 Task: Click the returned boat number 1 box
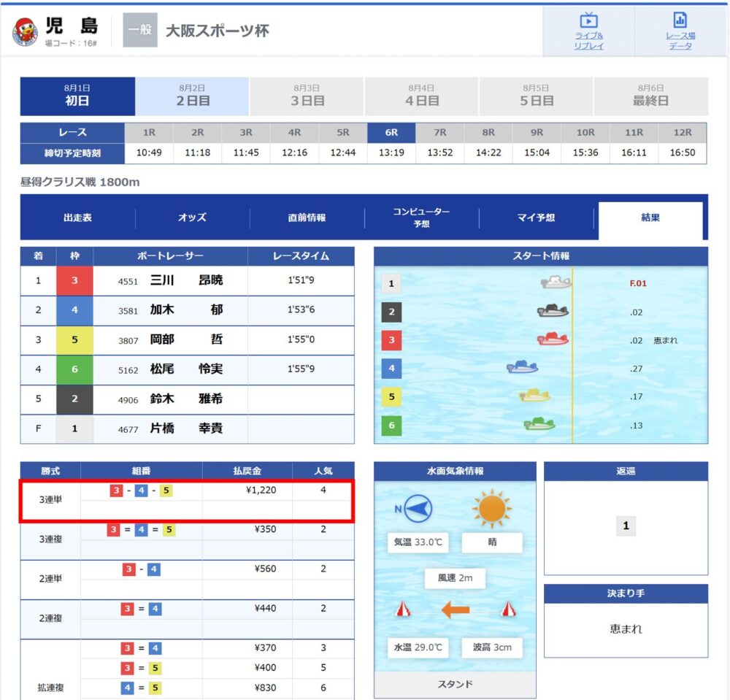pyautogui.click(x=626, y=526)
